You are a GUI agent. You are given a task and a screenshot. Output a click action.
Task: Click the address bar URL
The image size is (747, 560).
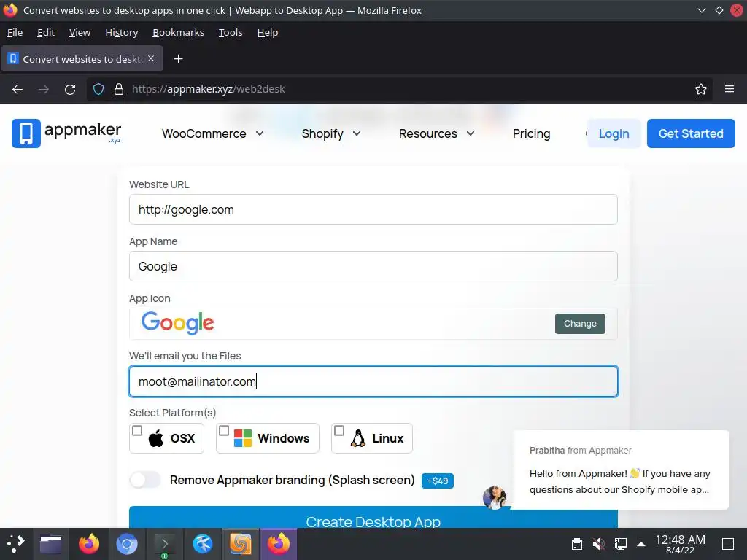pyautogui.click(x=208, y=89)
